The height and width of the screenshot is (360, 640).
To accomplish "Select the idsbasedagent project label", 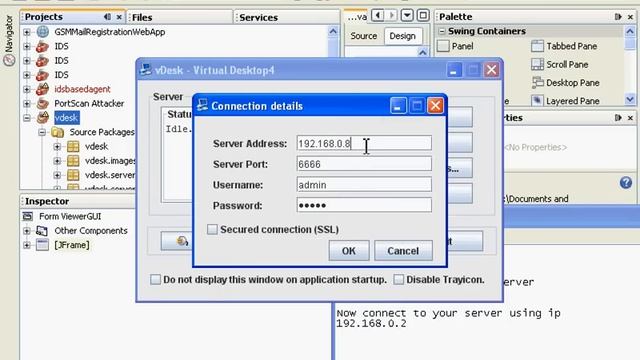I will pyautogui.click(x=82, y=89).
